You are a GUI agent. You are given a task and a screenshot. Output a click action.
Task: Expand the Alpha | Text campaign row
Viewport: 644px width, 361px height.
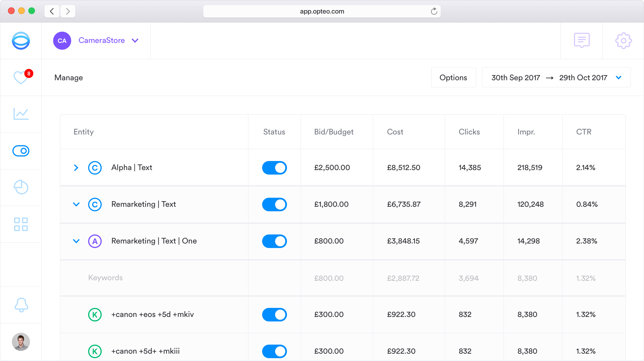pyautogui.click(x=76, y=168)
